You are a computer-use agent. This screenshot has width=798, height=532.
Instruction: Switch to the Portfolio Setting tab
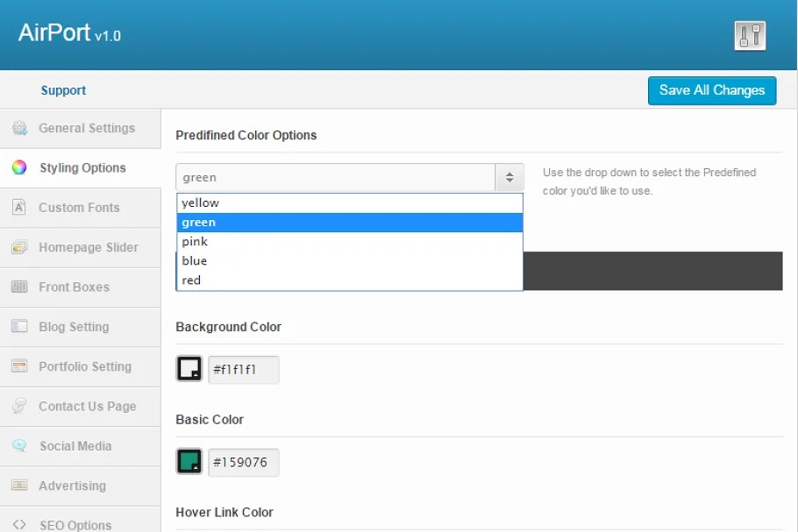click(84, 366)
